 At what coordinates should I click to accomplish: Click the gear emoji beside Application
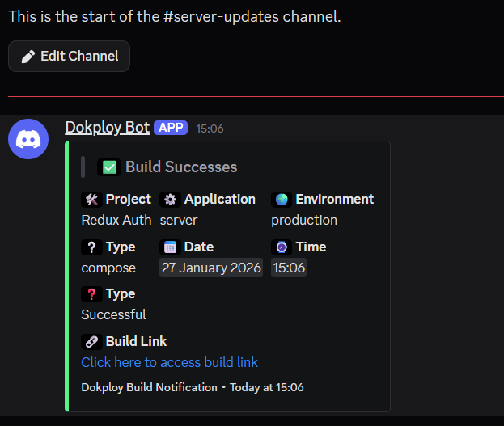(170, 200)
